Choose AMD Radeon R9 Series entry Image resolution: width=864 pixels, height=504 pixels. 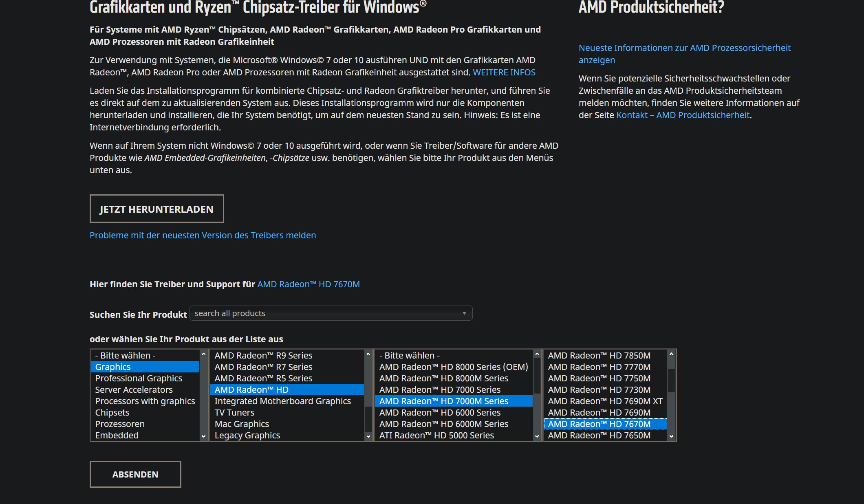coord(263,355)
